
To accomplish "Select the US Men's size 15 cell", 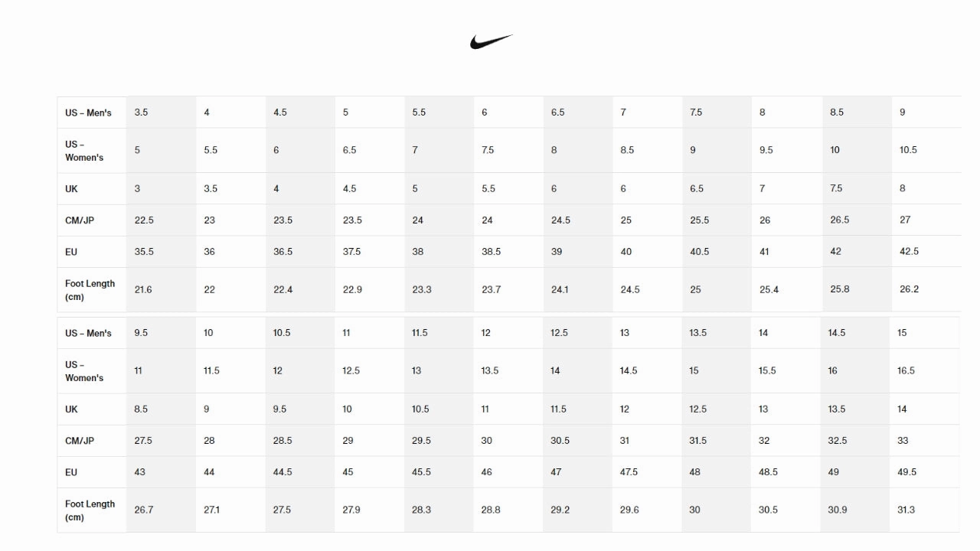I will (902, 333).
